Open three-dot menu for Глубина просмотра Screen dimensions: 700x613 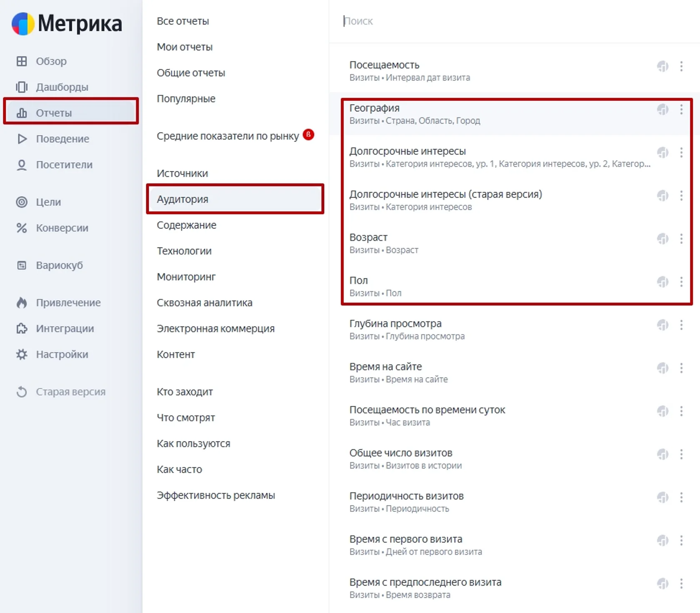(681, 325)
